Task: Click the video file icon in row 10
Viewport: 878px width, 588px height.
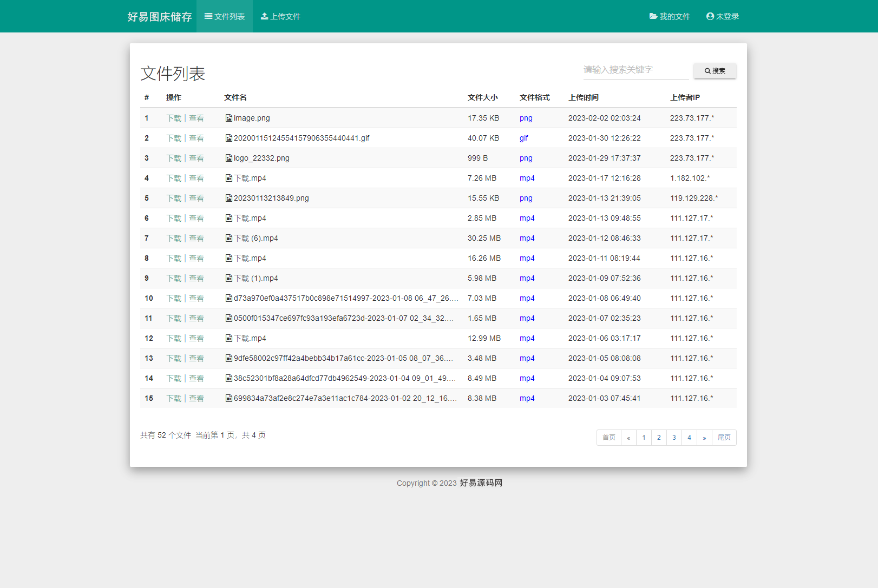Action: click(229, 298)
